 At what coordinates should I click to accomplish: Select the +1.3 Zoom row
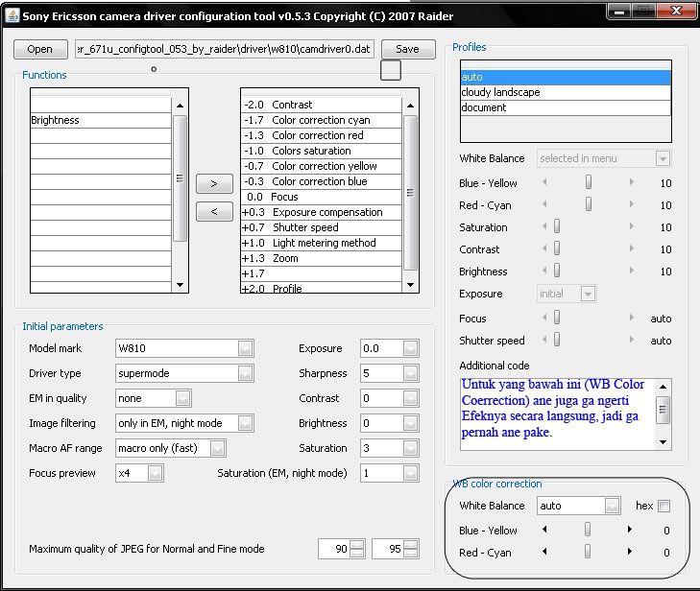(x=321, y=258)
